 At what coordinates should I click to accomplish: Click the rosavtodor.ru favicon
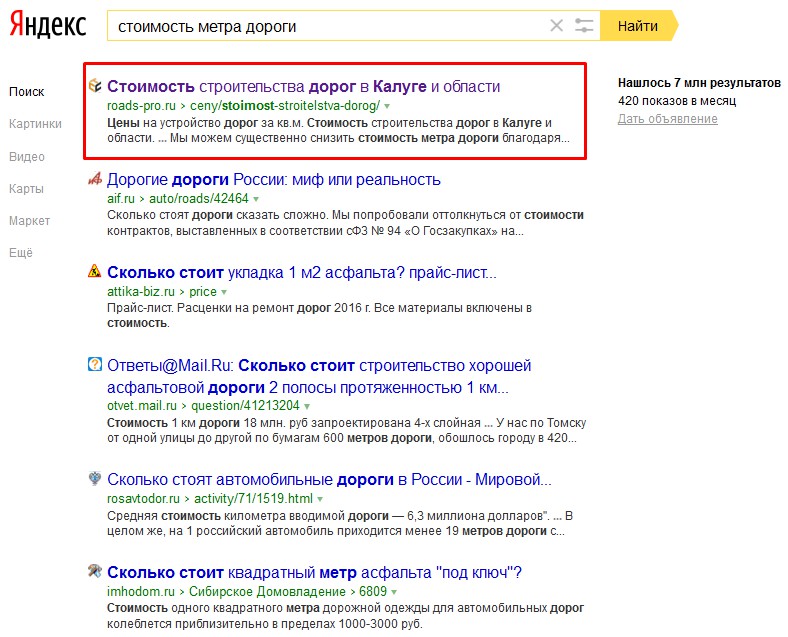(x=95, y=478)
